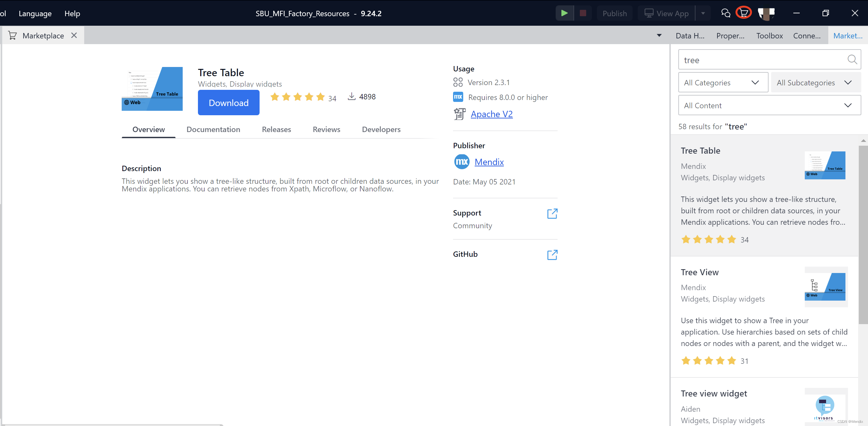The image size is (868, 426).
Task: Click the View App button
Action: point(666,13)
